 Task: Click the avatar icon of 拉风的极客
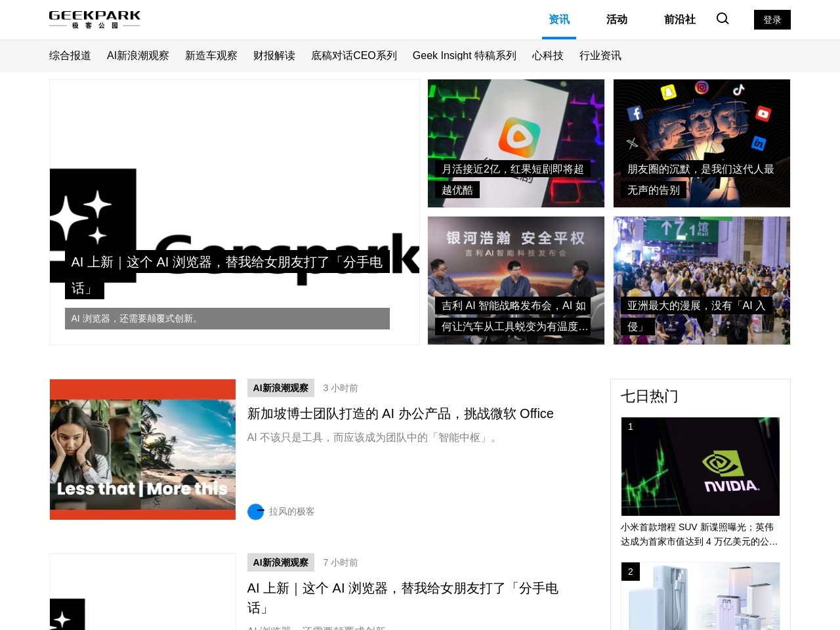(255, 511)
